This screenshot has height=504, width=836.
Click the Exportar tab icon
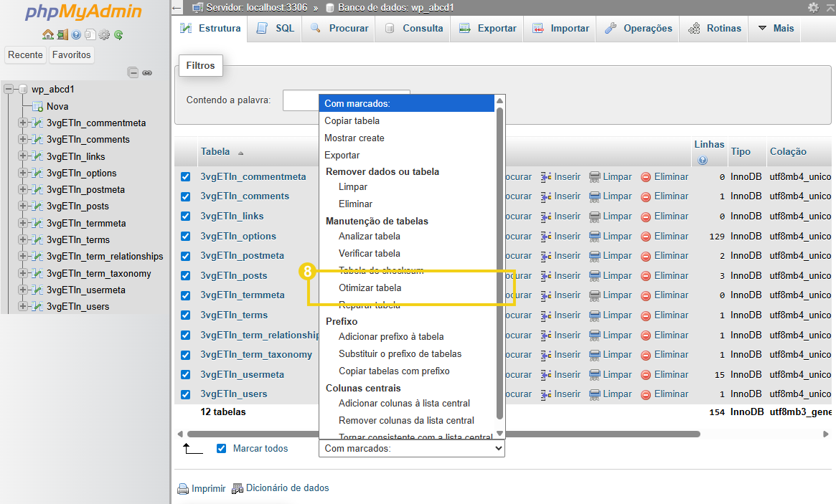click(466, 29)
